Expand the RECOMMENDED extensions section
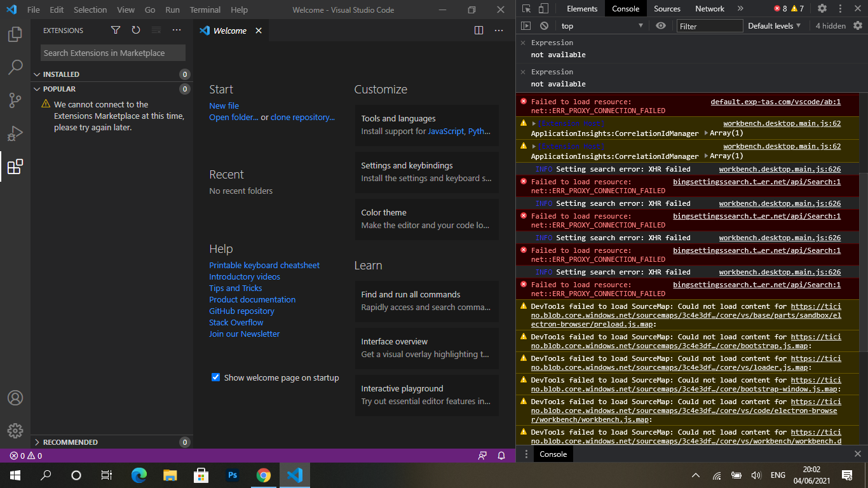The height and width of the screenshot is (488, 868). coord(112,442)
